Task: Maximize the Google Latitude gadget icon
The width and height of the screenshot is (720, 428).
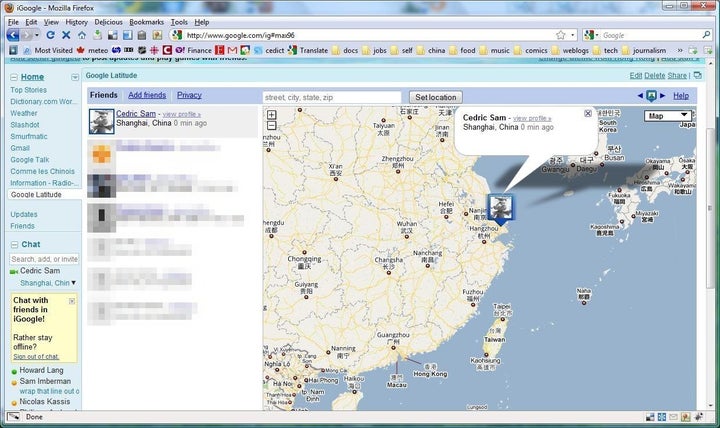Action: point(698,75)
